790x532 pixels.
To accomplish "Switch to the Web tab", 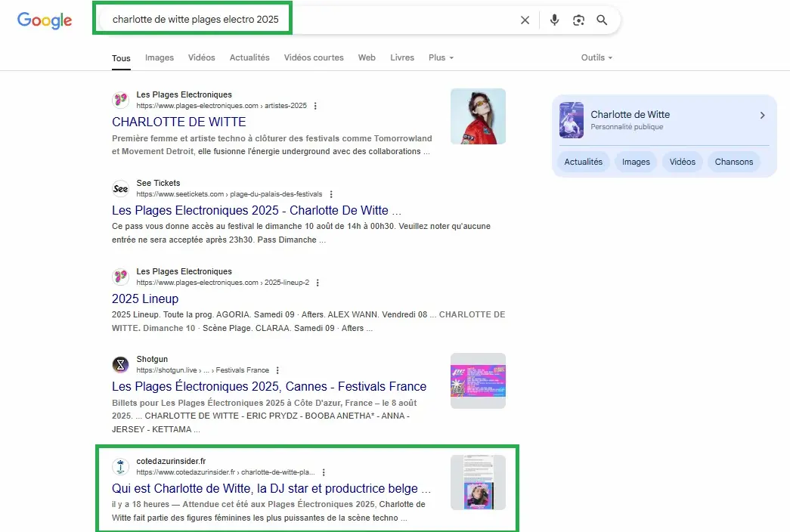I will tap(367, 57).
